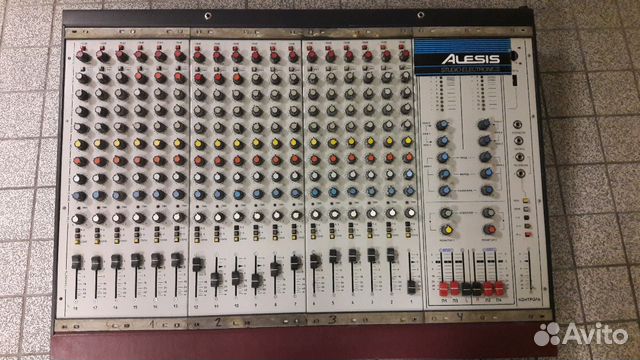This screenshot has height=360, width=640.
Task: Click channel 18 fader handle
Action: coord(76,262)
